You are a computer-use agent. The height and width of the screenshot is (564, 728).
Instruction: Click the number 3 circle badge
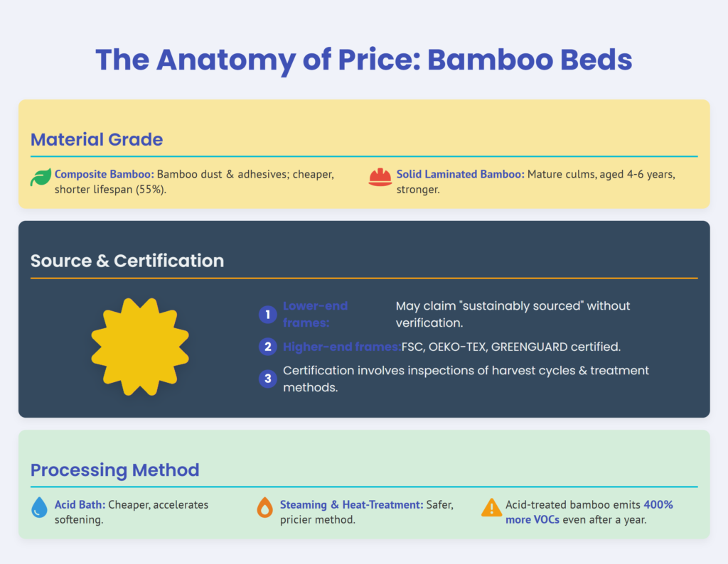click(268, 379)
